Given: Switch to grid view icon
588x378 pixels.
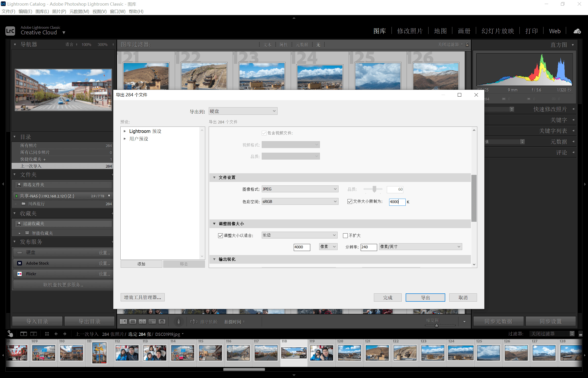Looking at the screenshot, I should (x=123, y=321).
